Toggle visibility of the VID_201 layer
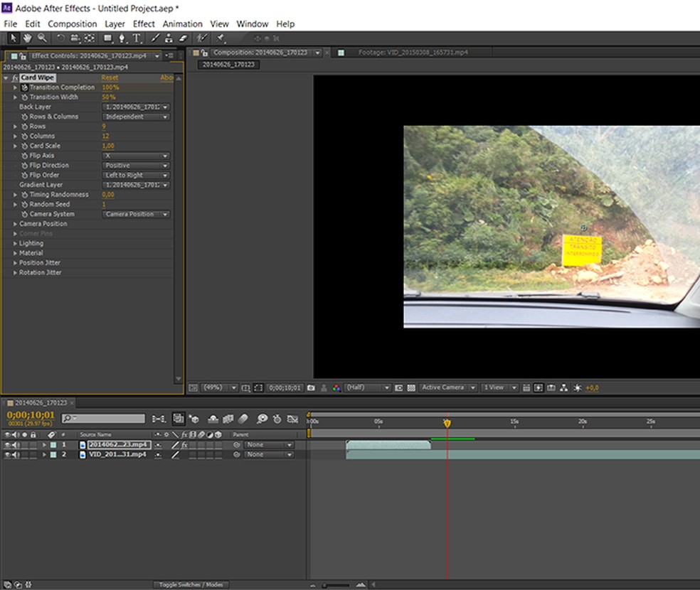This screenshot has width=700, height=590. coord(8,454)
